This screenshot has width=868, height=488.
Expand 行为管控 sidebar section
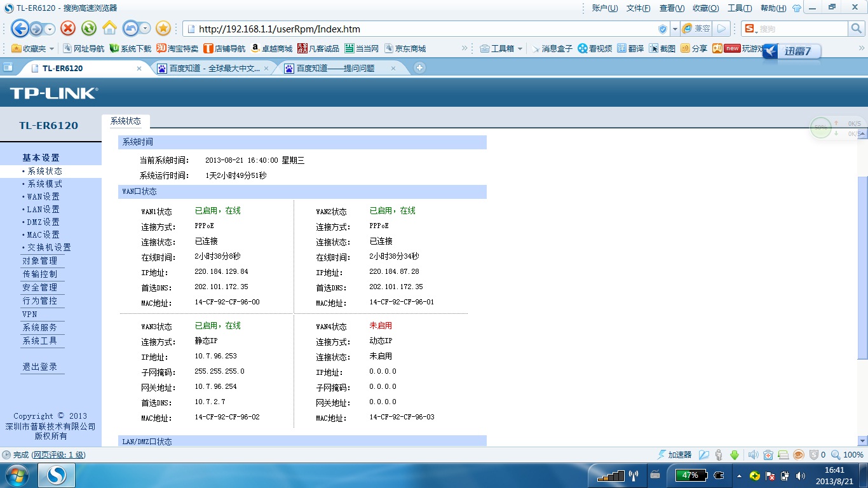(40, 301)
